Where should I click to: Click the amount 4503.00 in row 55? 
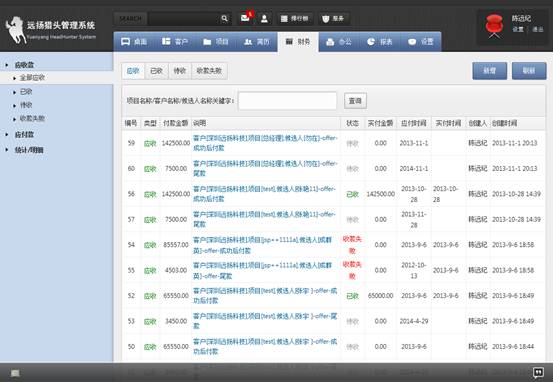[x=177, y=270]
